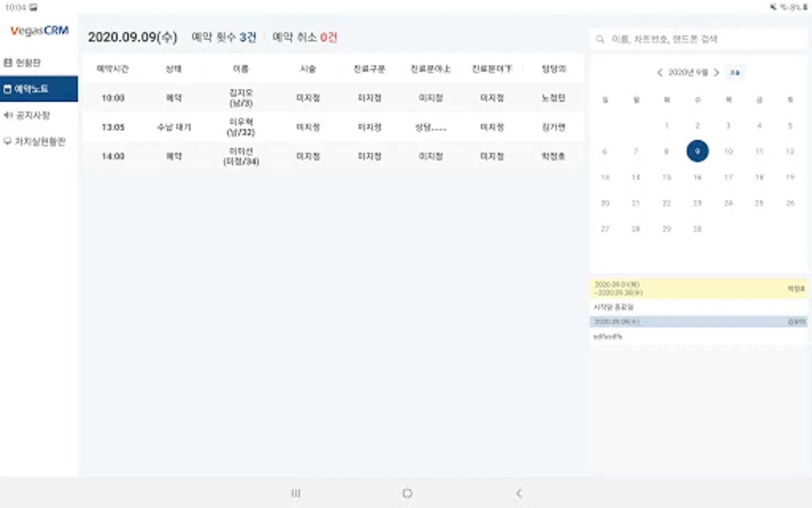Go to previous month with left chevron
The width and height of the screenshot is (812, 508).
pyautogui.click(x=660, y=72)
